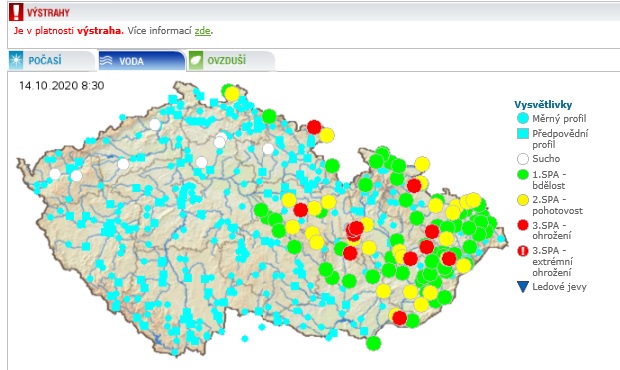
Task: Click the VÝSTRAHY header title
Action: point(48,13)
